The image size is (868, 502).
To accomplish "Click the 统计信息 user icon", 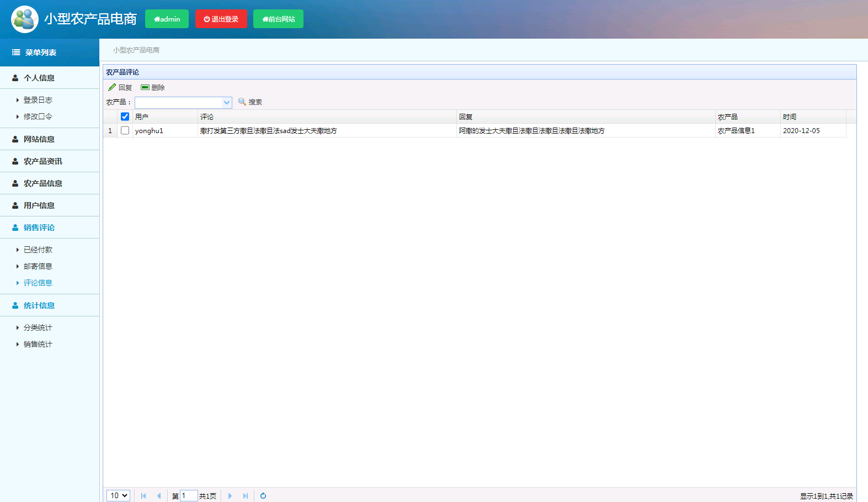I will pyautogui.click(x=15, y=305).
